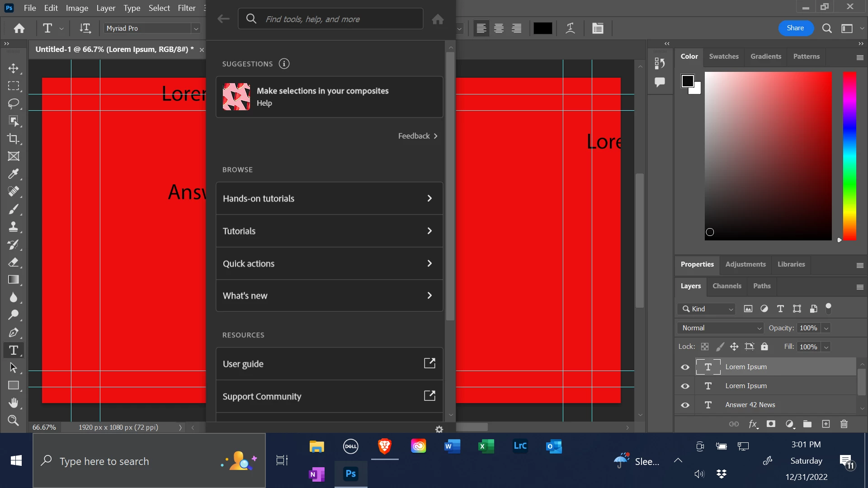Click the black text color swatch
Image resolution: width=868 pixels, height=488 pixels.
tap(543, 28)
